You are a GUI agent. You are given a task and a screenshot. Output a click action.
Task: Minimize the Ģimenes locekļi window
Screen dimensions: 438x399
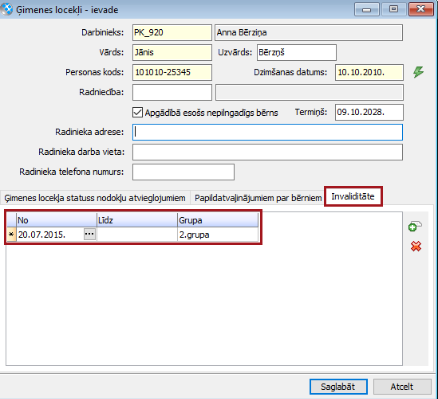[367, 9]
